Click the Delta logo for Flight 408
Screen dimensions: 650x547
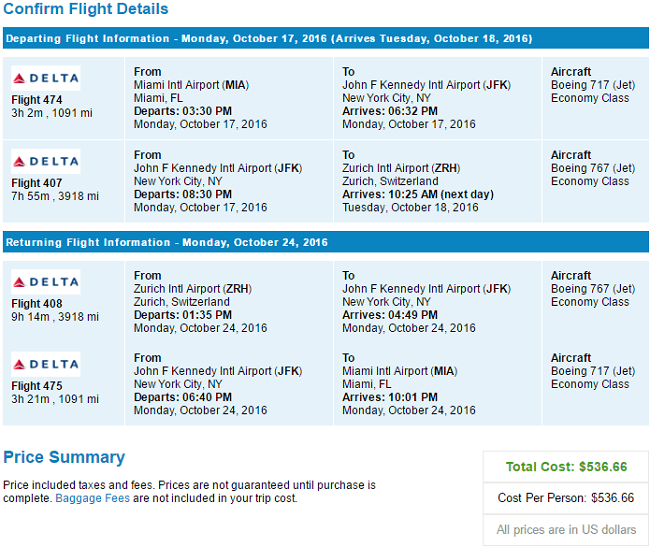point(46,282)
